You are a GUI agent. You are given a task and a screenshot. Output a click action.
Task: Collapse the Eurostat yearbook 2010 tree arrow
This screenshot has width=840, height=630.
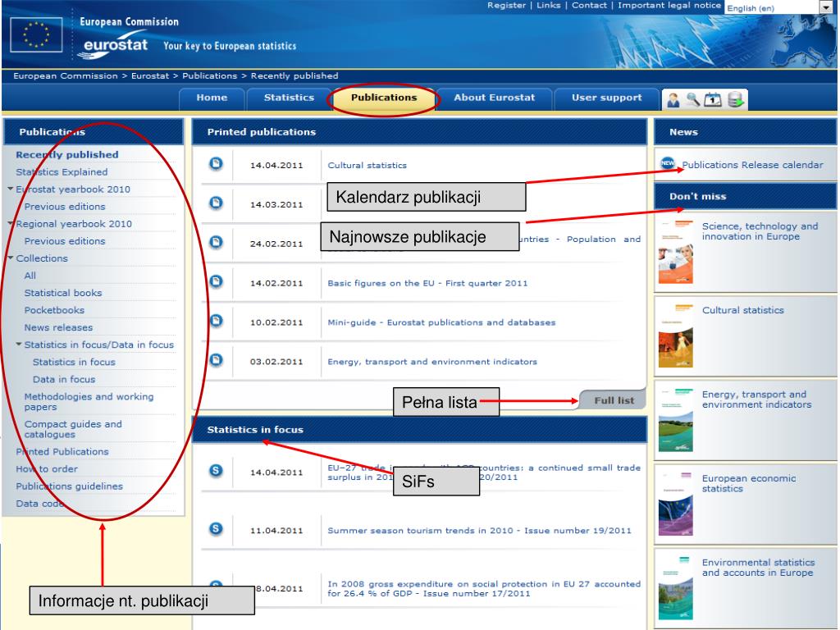pyautogui.click(x=10, y=189)
